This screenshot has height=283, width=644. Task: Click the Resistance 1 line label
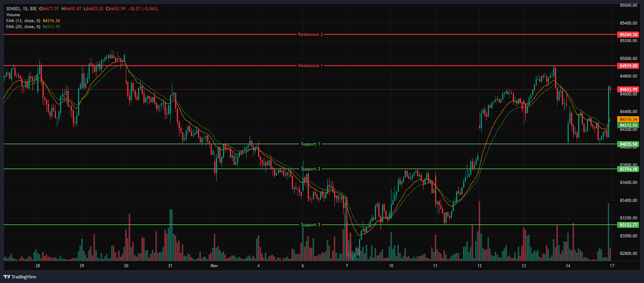coord(310,66)
